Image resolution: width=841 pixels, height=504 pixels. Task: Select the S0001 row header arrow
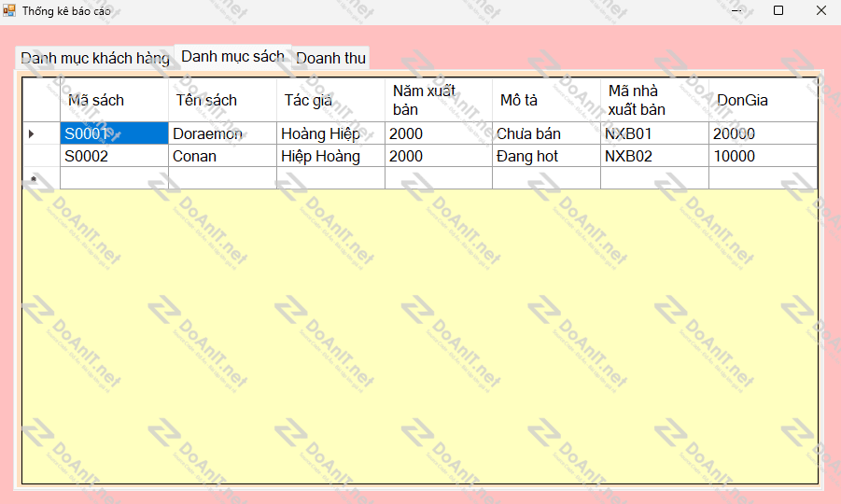pos(33,133)
